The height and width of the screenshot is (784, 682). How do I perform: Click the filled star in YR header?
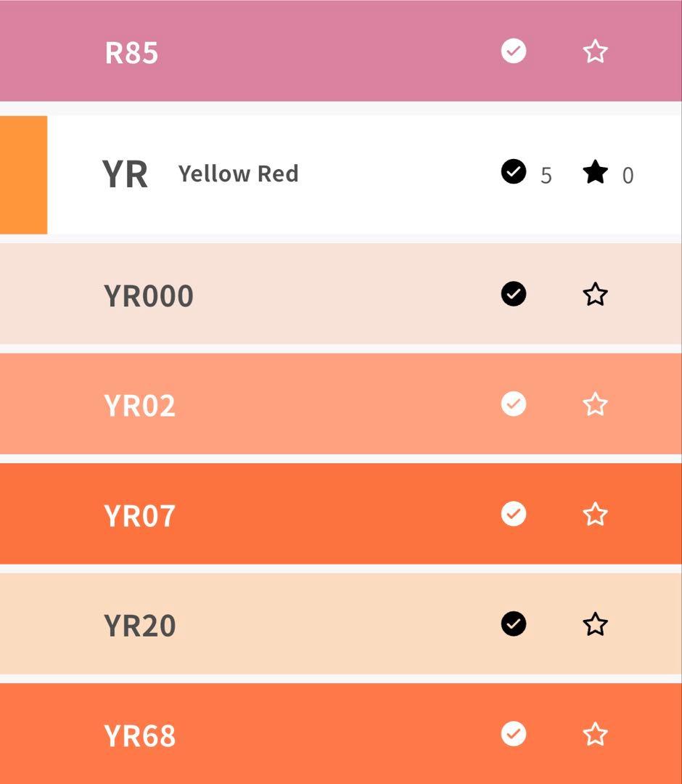pos(595,173)
